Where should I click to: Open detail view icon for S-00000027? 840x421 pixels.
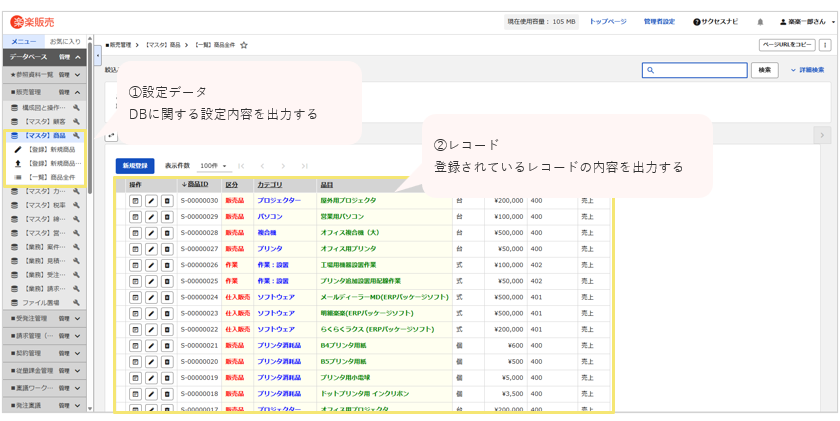click(135, 249)
